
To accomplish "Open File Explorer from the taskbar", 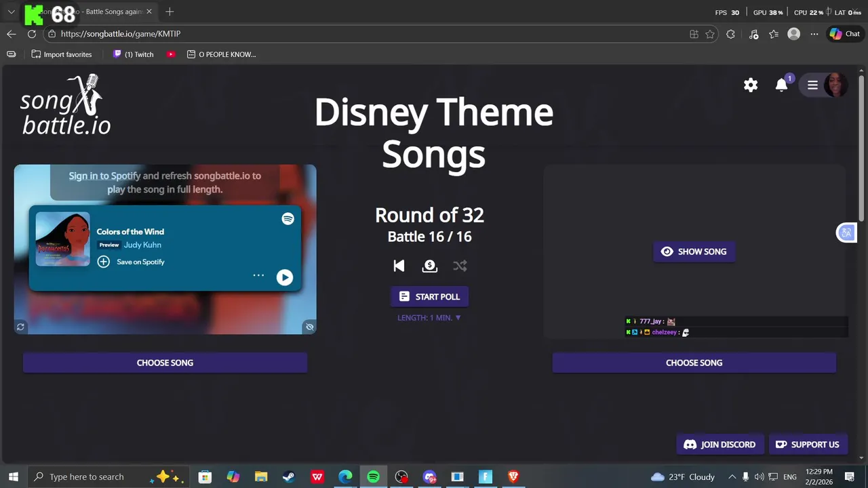I will tap(261, 476).
